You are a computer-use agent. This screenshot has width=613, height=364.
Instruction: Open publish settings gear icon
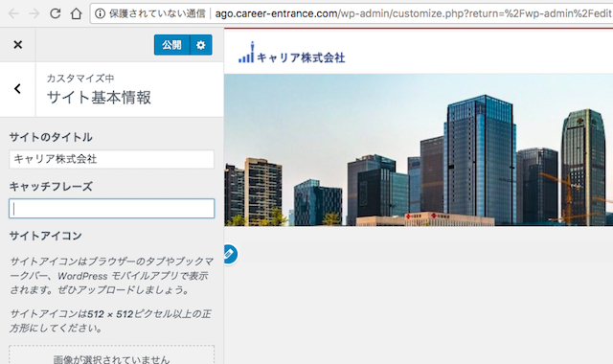201,45
